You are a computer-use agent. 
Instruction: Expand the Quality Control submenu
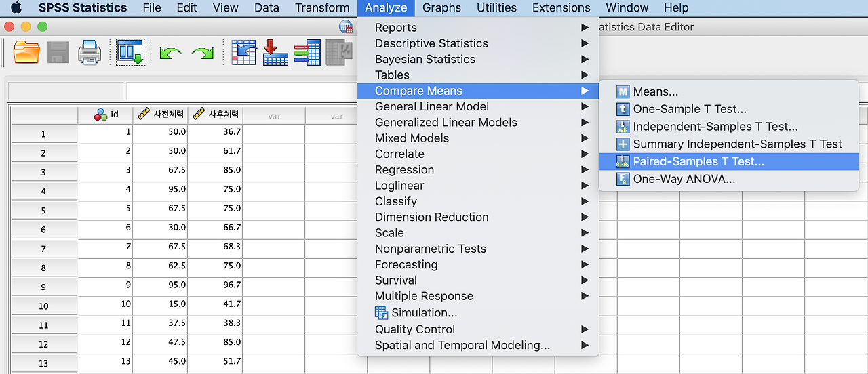pos(478,329)
